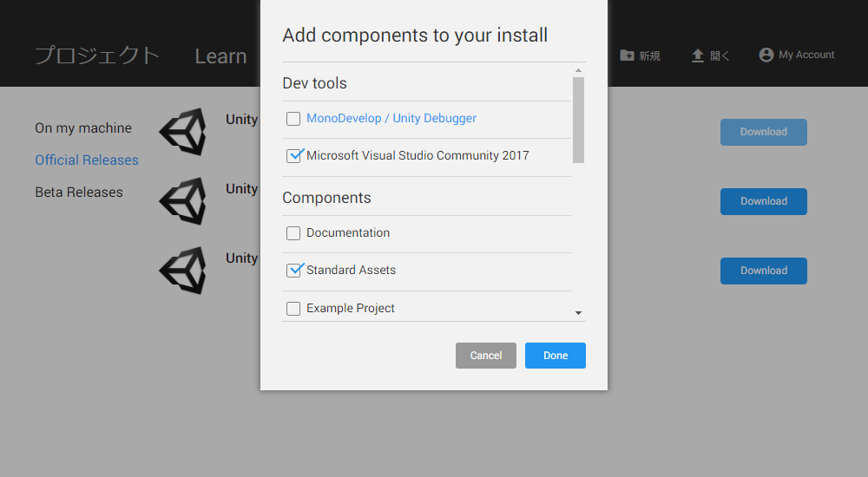Select Official Releases in sidebar

87,160
